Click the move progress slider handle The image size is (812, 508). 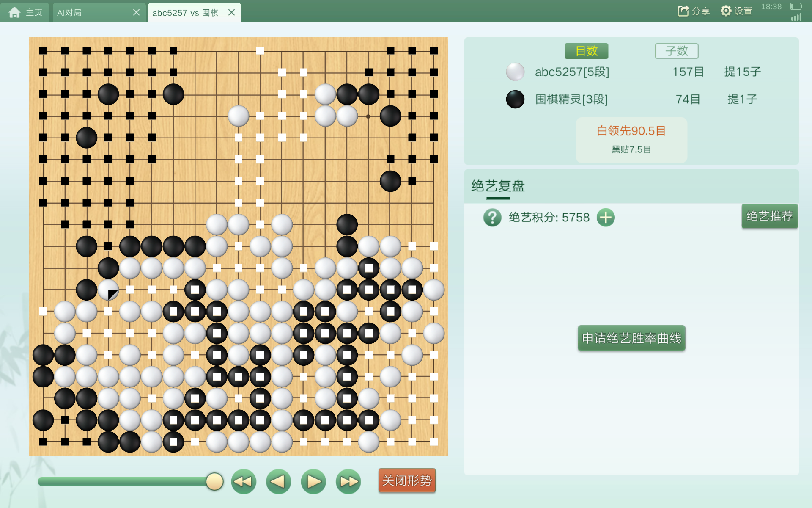click(214, 481)
